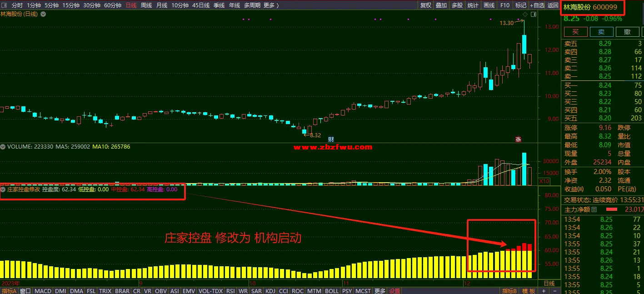Viewport: 644px width, 294px height.
Task: Select the 45日线 period
Action: click(x=201, y=5)
